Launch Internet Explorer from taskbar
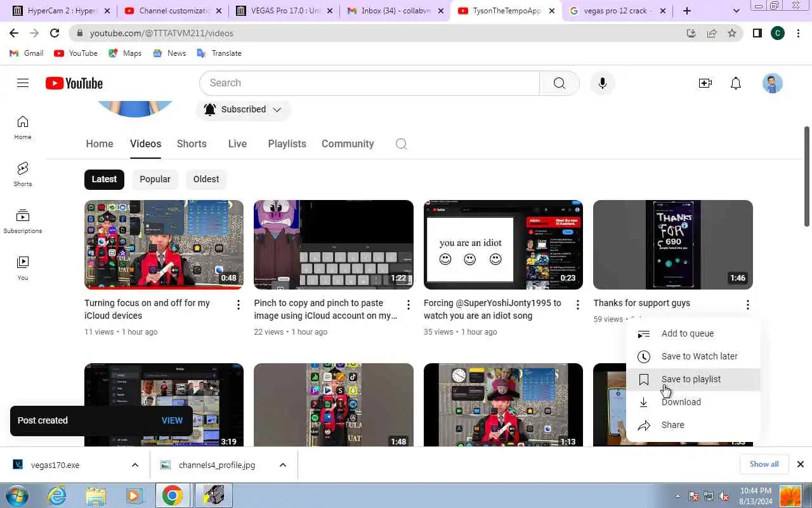The width and height of the screenshot is (812, 508). 57,495
